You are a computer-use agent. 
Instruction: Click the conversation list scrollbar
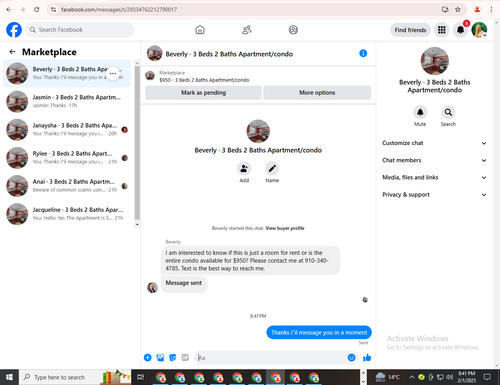[137, 143]
